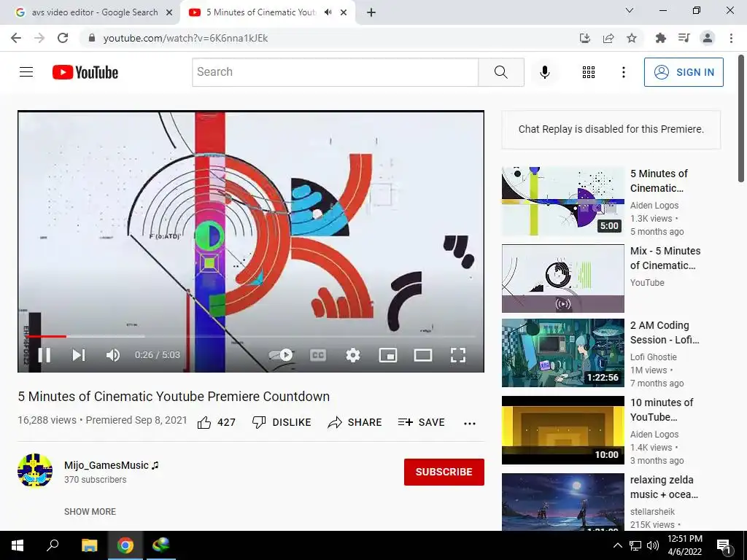Search with your voice microphone
The image size is (747, 560).
click(x=544, y=72)
